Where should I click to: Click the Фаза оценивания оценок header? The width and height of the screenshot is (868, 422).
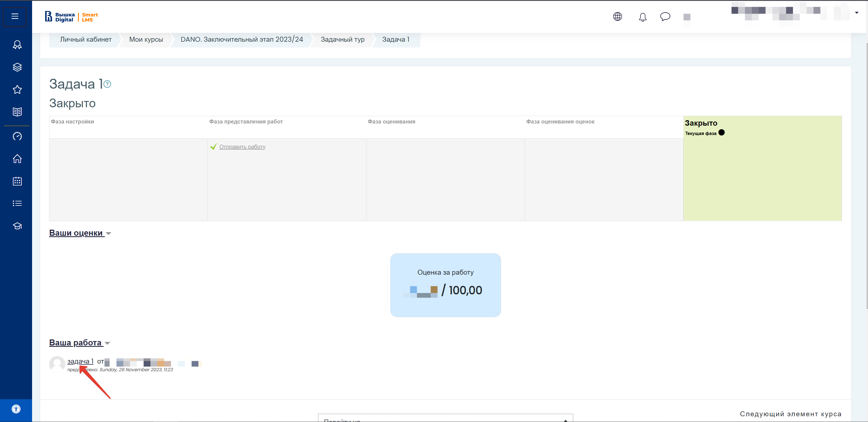pos(560,122)
